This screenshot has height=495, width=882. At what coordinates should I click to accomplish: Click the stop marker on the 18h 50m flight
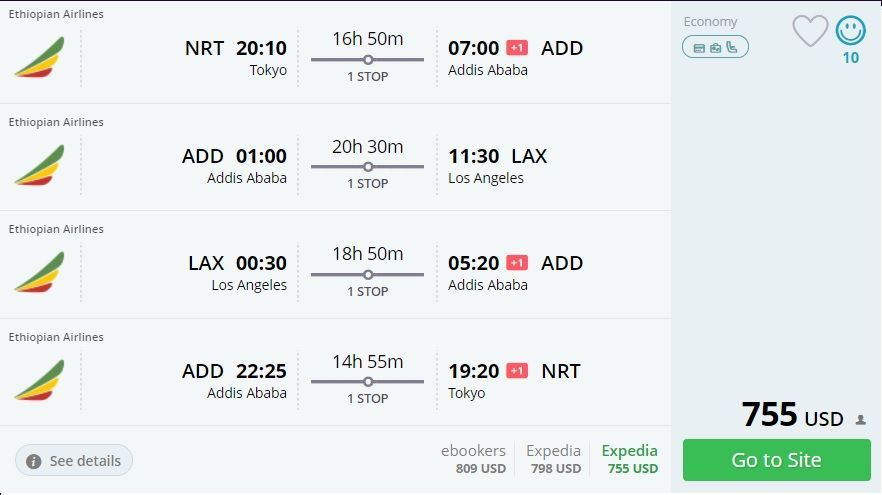point(368,275)
